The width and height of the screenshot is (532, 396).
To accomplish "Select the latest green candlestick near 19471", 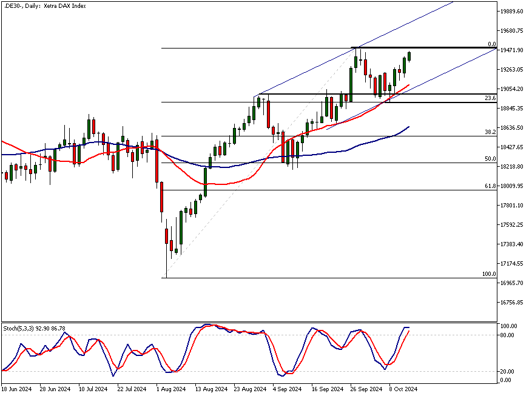I will pyautogui.click(x=409, y=56).
